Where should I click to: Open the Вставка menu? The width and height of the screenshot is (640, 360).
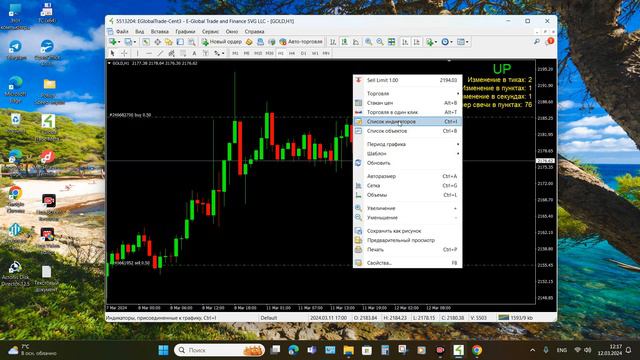click(x=160, y=31)
